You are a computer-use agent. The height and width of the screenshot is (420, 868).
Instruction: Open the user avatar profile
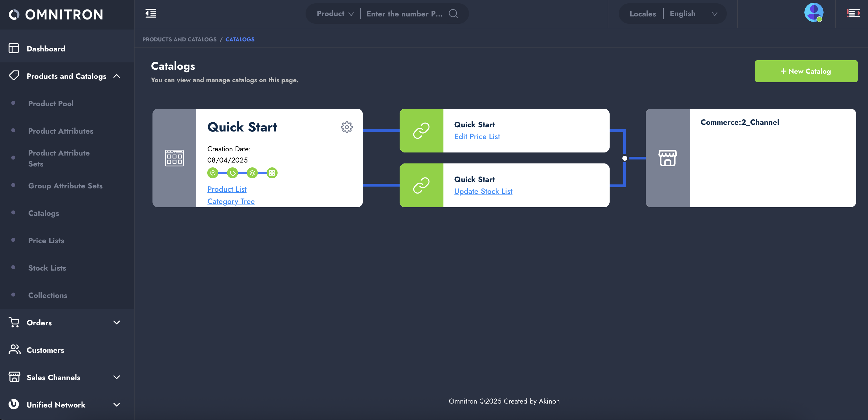[x=814, y=12]
